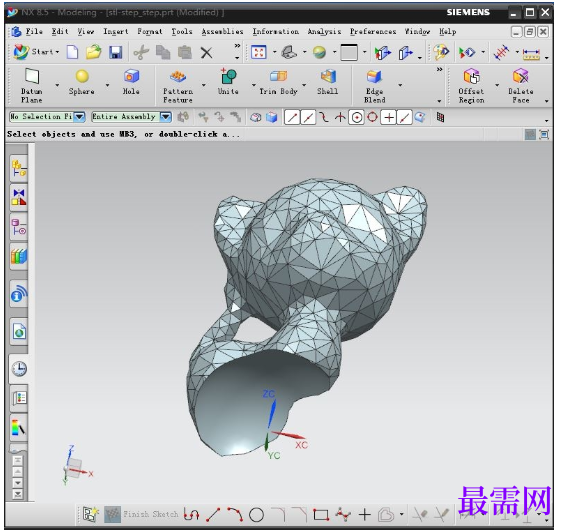The height and width of the screenshot is (532, 570).
Task: Select the Hole tool
Action: (x=131, y=83)
